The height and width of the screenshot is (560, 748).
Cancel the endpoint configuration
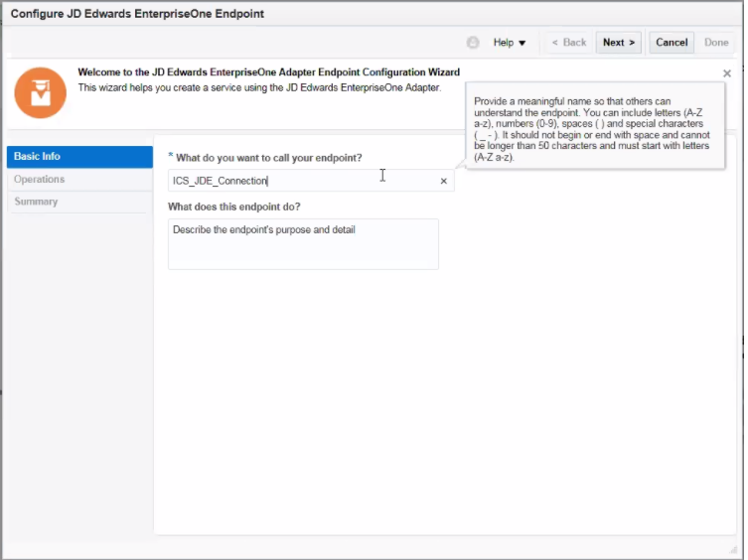tap(672, 43)
